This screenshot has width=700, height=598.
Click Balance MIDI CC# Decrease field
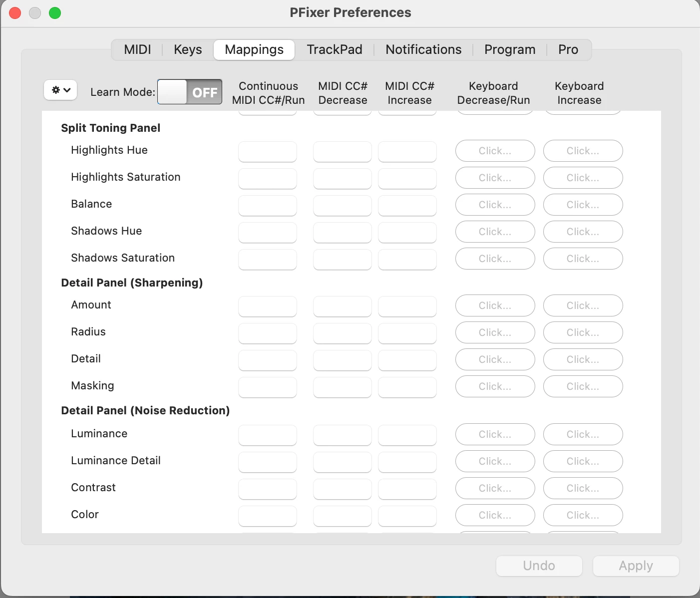pyautogui.click(x=343, y=206)
